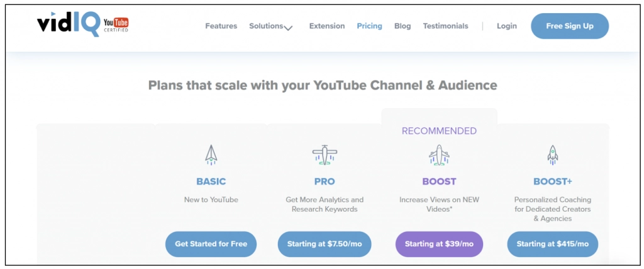Click the BASIC plan heading
644x269 pixels.
click(211, 181)
